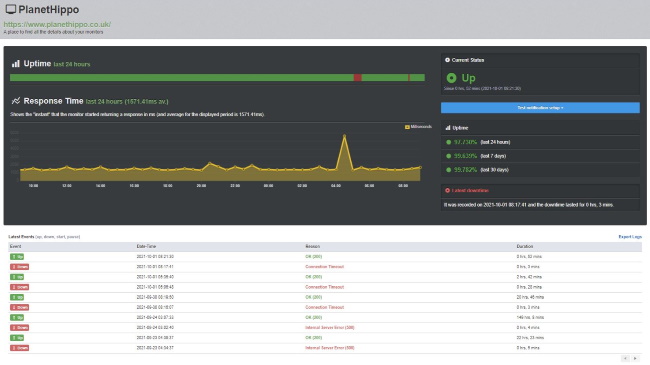Click the latest downtime recorded description text

(x=529, y=205)
